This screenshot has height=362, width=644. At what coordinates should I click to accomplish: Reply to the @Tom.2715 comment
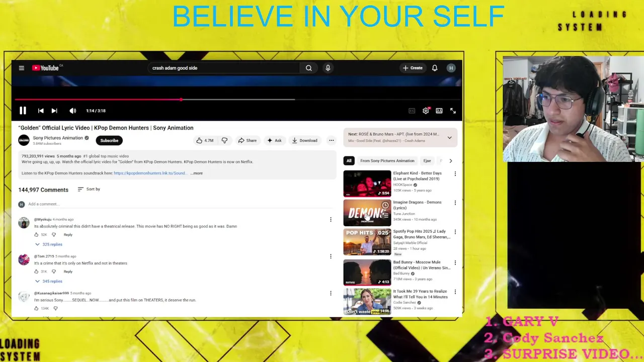click(68, 271)
